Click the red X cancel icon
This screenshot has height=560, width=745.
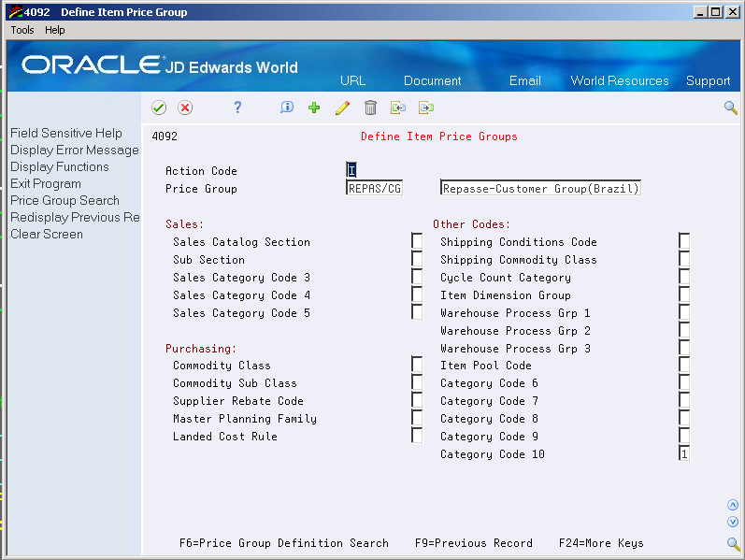pyautogui.click(x=185, y=108)
